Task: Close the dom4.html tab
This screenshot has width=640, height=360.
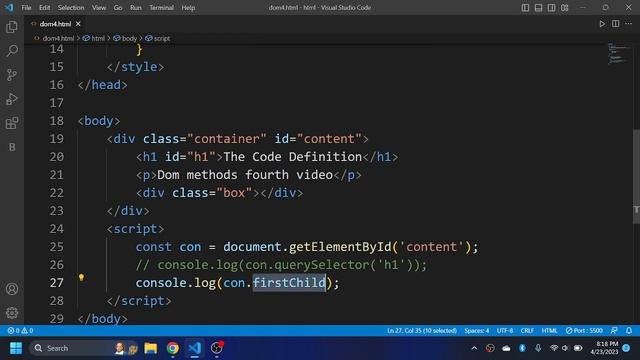Action: pyautogui.click(x=78, y=24)
